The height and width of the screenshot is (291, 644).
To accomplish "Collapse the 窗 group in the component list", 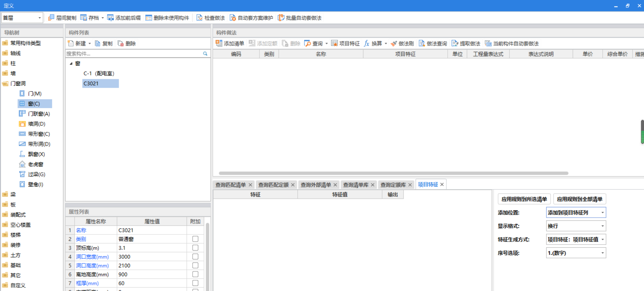I will 71,64.
